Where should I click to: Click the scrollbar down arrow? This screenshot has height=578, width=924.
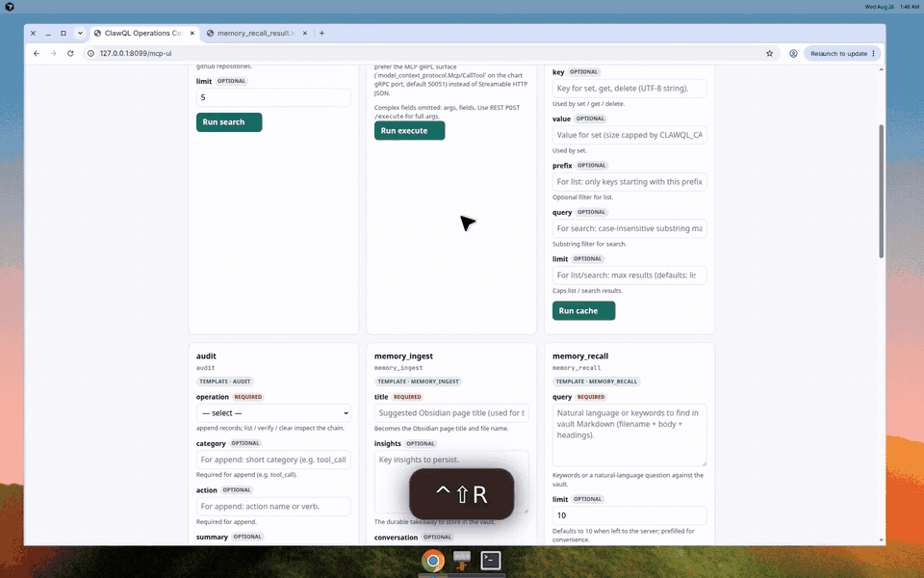click(x=881, y=539)
